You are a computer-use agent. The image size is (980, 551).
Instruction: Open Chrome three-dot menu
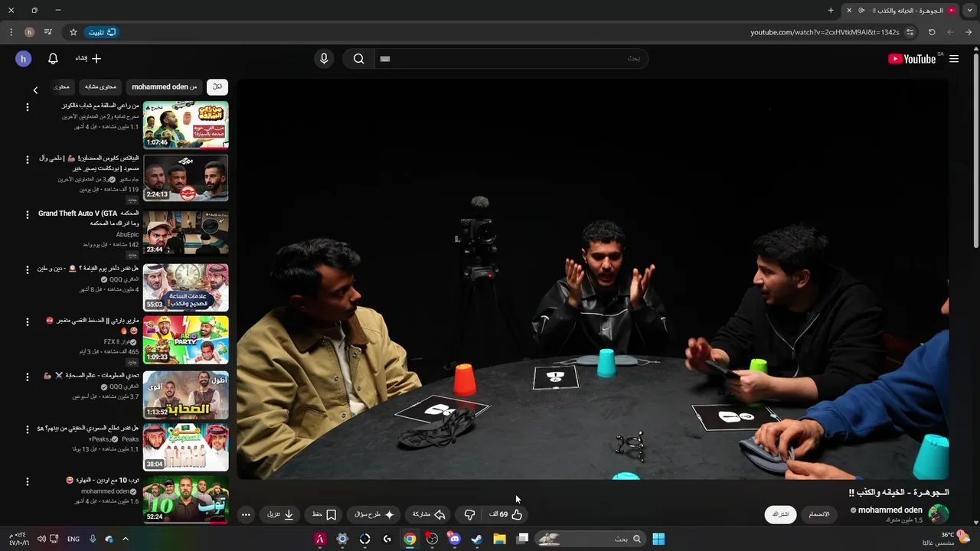(11, 32)
